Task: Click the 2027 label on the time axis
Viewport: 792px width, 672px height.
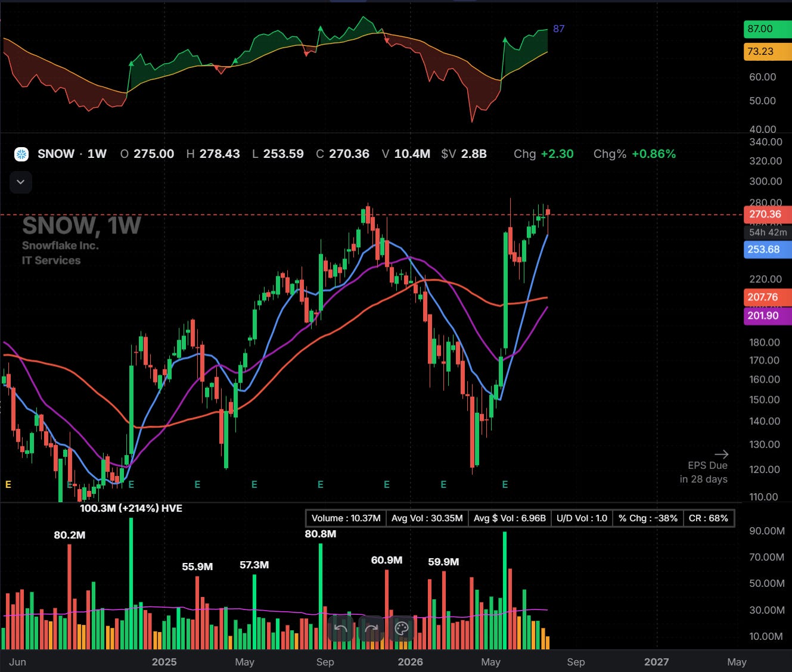Action: click(x=657, y=662)
